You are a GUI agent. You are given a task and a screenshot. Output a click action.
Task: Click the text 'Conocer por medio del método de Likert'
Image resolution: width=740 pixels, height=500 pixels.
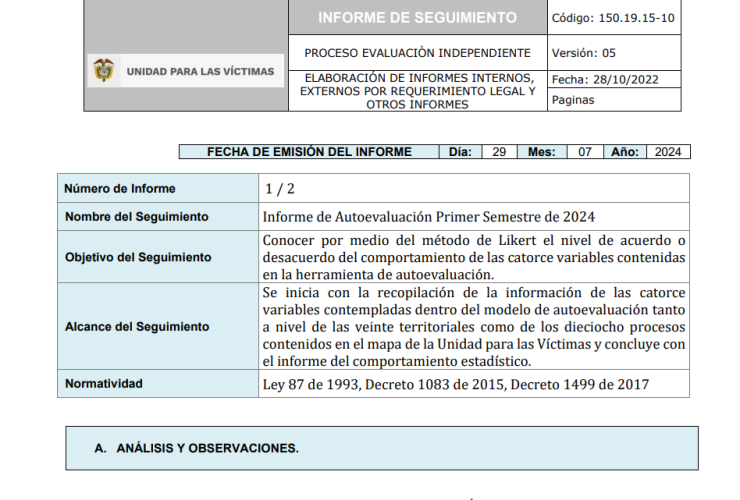(x=399, y=240)
